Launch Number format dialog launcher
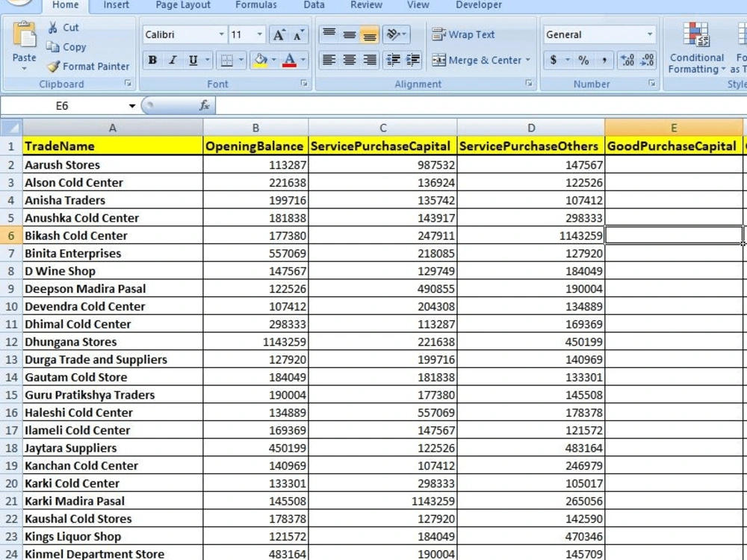This screenshot has width=747, height=560. pyautogui.click(x=651, y=84)
